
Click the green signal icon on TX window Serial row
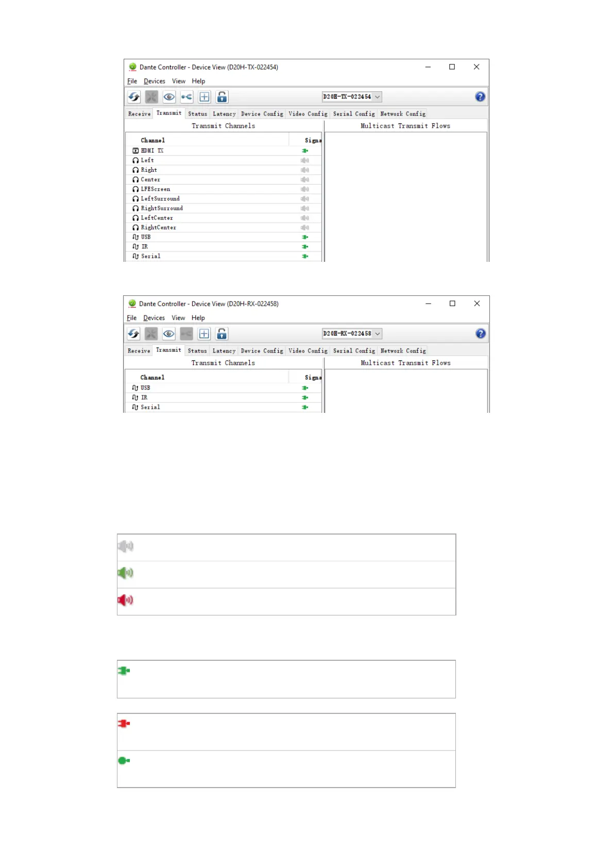(305, 256)
